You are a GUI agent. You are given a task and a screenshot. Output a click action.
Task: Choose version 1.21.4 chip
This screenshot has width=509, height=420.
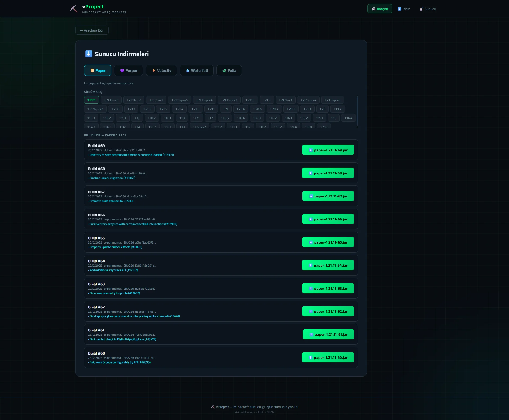pyautogui.click(x=179, y=109)
